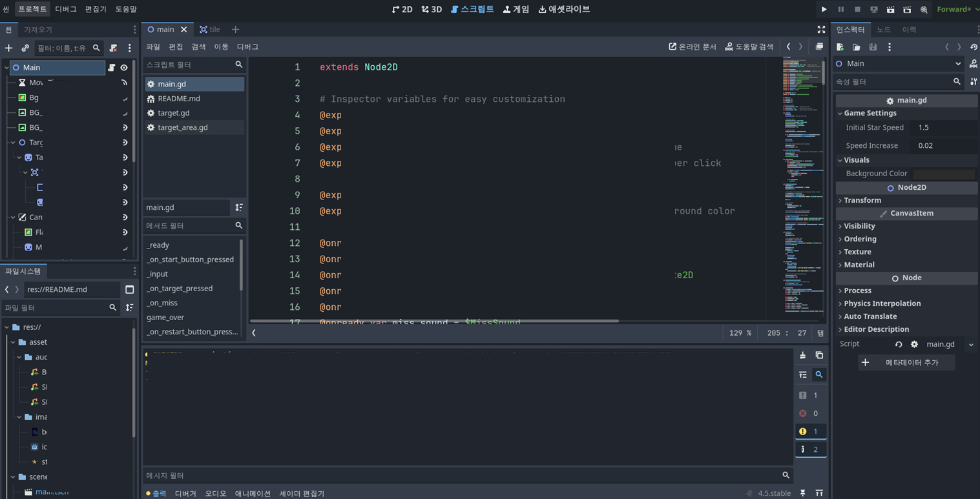Screen dimensions: 980x499
Task: Instantiate child scene with link icon
Action: point(25,48)
